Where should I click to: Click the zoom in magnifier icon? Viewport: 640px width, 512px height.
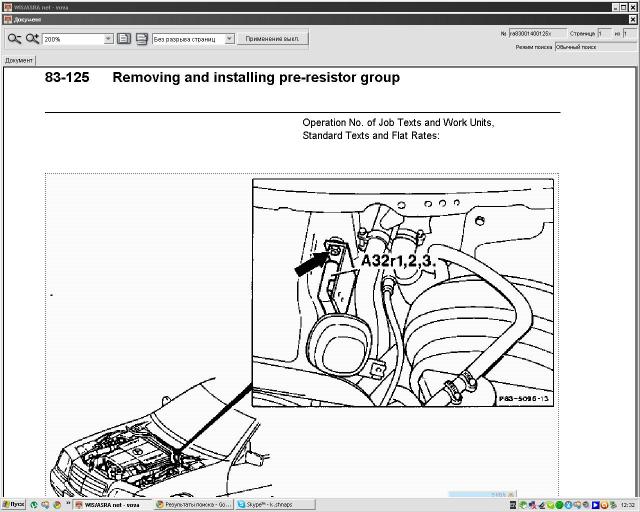[x=32, y=39]
